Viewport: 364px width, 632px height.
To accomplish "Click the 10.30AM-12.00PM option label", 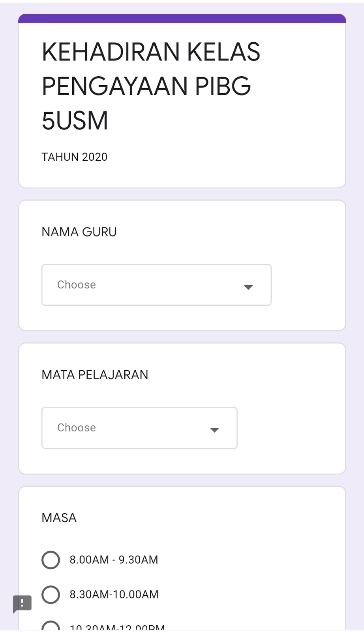I will [x=117, y=627].
